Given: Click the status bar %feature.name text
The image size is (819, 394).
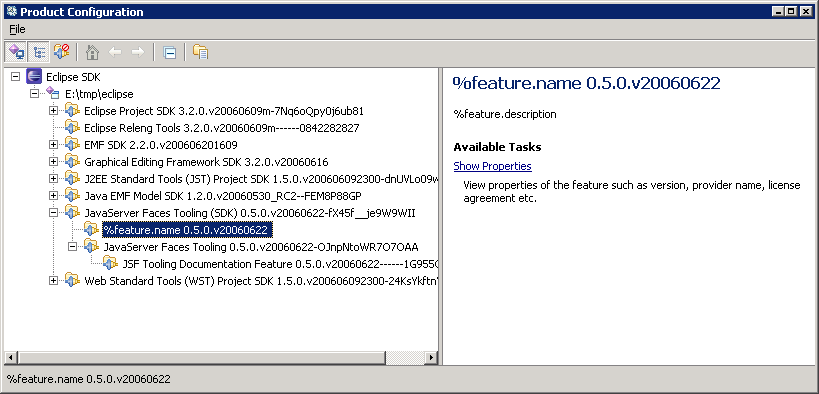Looking at the screenshot, I should click(89, 379).
